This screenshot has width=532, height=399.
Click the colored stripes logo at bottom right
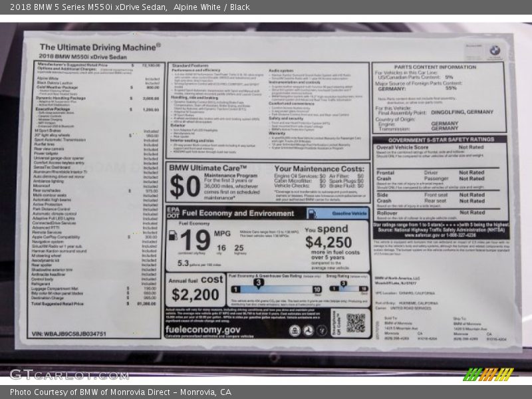tap(488, 374)
